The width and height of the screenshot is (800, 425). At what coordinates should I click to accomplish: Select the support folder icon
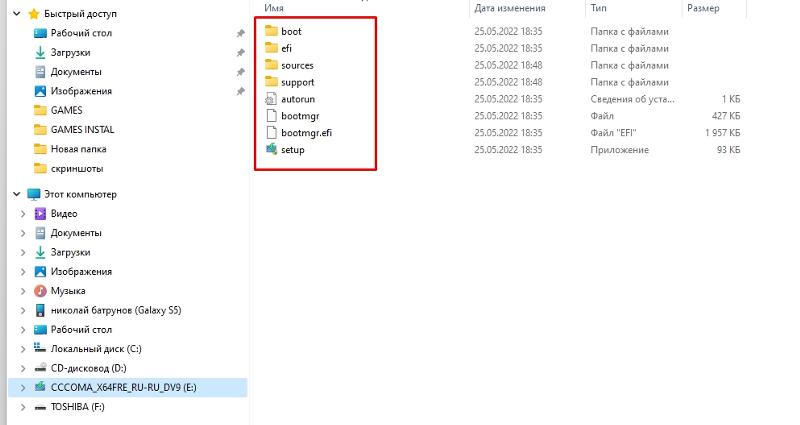[x=271, y=82]
